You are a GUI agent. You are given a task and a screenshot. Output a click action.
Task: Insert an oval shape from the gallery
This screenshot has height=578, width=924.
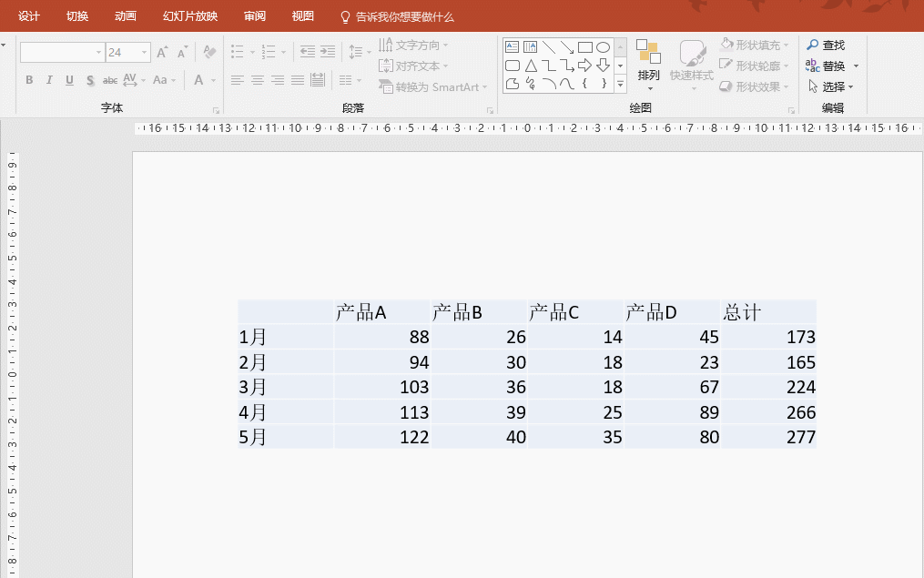pos(603,47)
